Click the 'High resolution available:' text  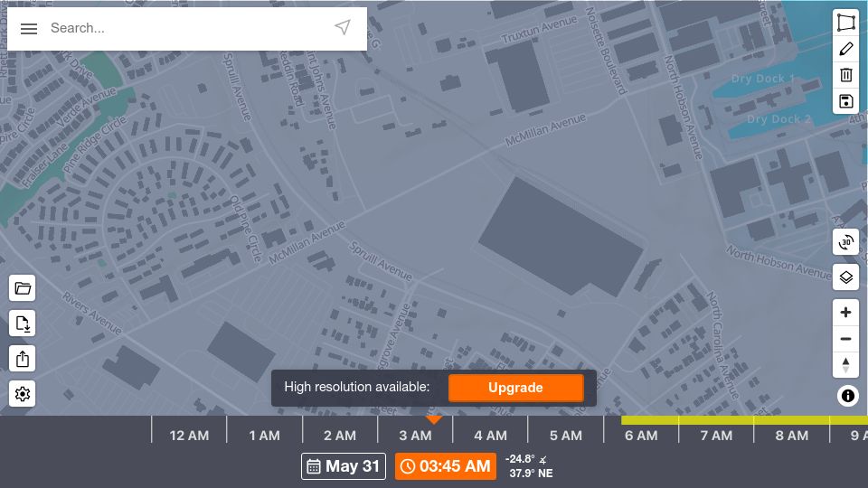point(356,387)
